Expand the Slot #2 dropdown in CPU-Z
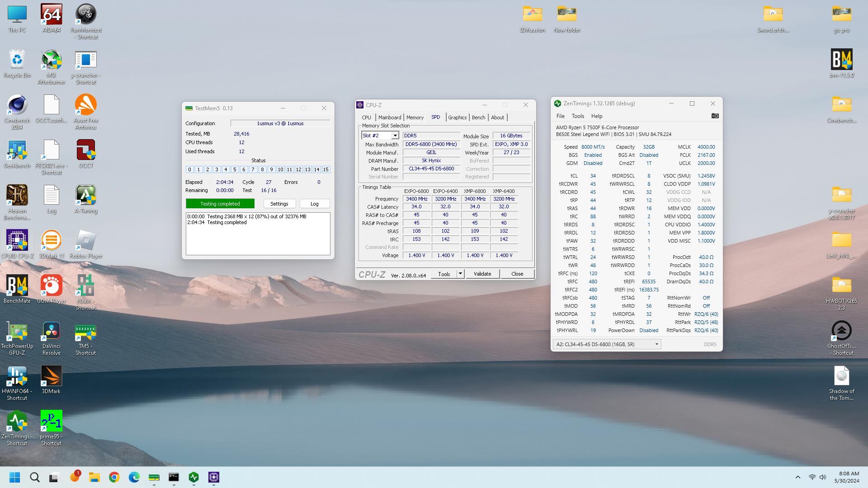Screen dimensions: 868x488 click(x=395, y=136)
